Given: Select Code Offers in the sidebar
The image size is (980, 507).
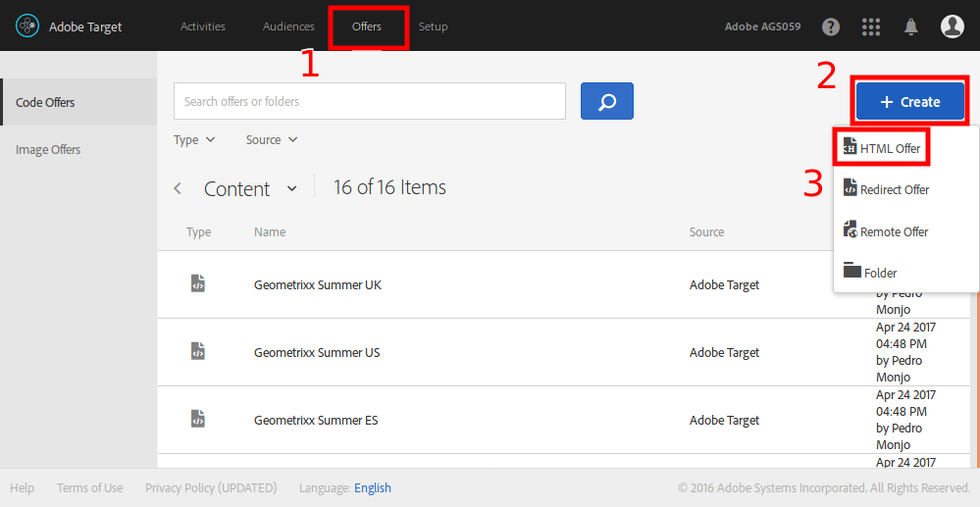Looking at the screenshot, I should point(78,102).
